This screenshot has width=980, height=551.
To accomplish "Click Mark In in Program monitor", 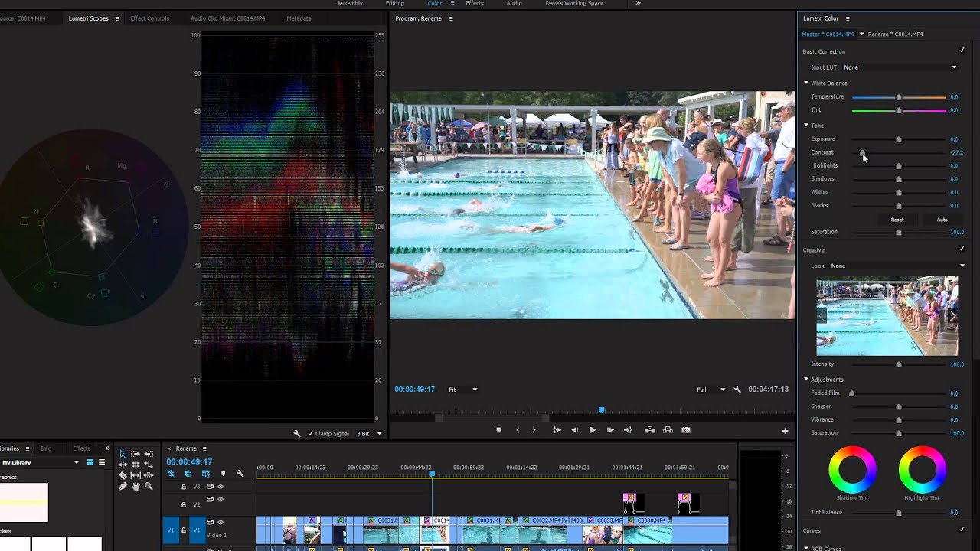I will (518, 430).
